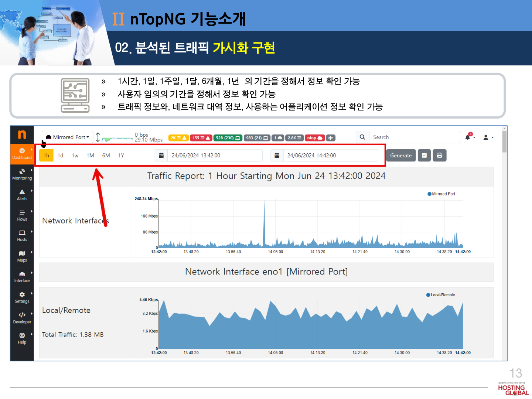Image resolution: width=532 pixels, height=399 pixels.
Task: Click the checkmark button next to Generate
Action: coord(424,156)
